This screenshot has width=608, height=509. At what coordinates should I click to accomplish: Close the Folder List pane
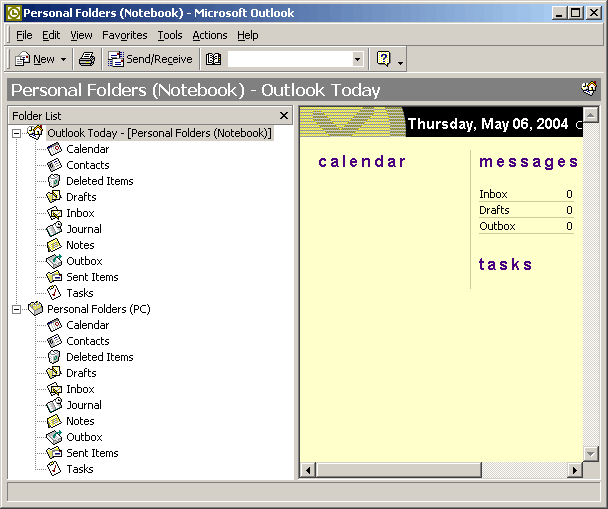(x=284, y=116)
